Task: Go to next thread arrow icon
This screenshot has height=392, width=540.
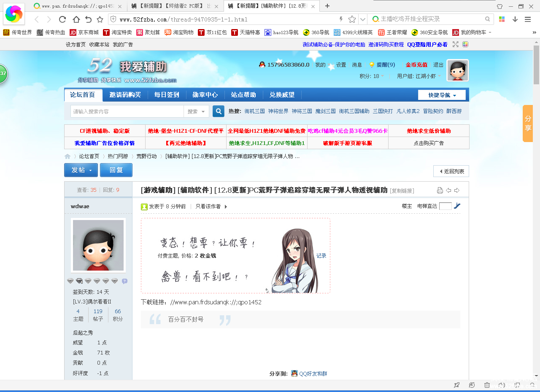Action: [456, 191]
